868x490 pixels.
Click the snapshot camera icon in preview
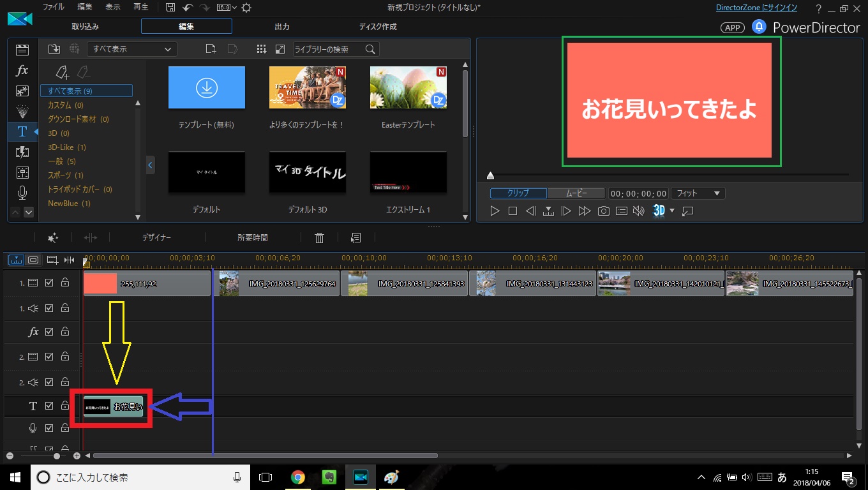coord(603,211)
